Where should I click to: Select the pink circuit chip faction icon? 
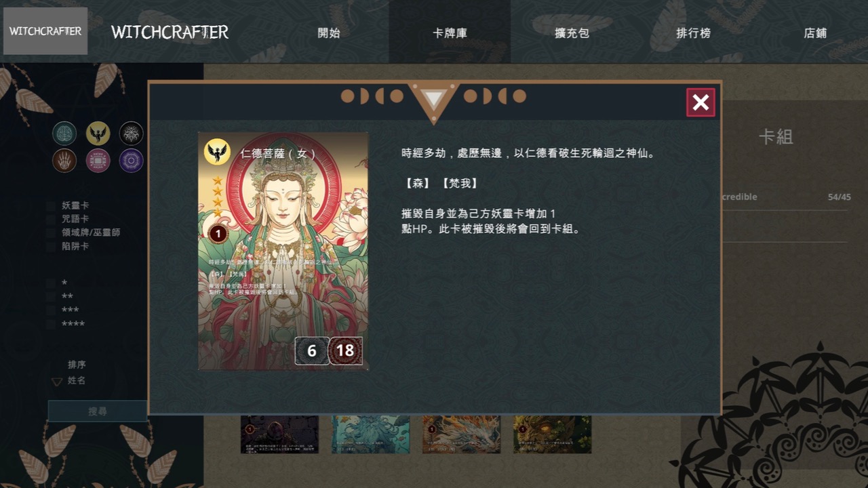[98, 161]
